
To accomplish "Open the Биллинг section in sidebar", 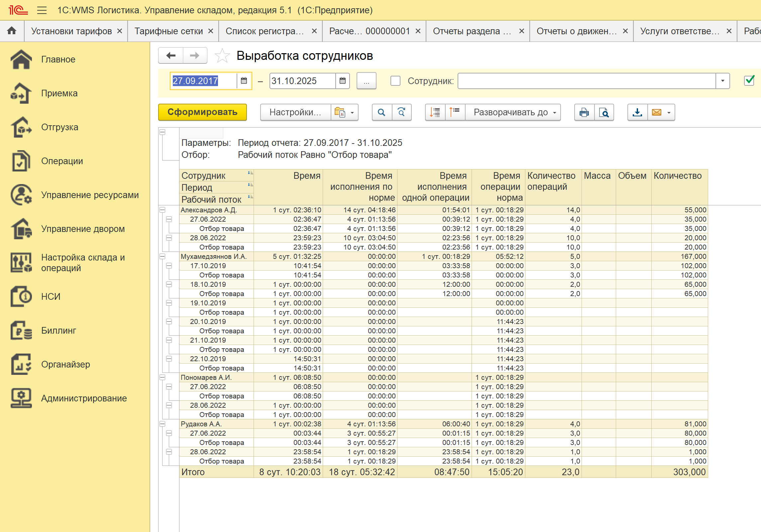I will click(x=58, y=330).
